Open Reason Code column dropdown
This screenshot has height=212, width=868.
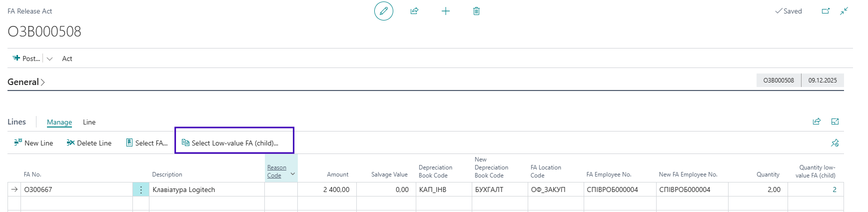tap(292, 173)
